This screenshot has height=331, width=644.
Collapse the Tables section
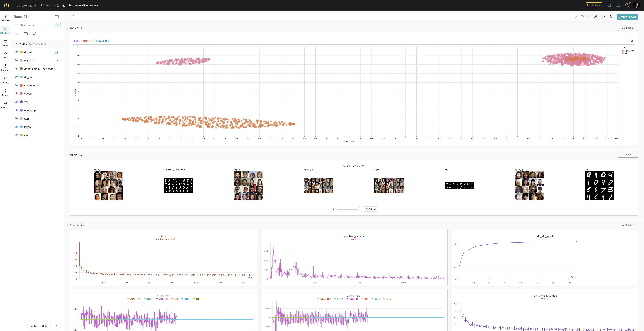click(x=68, y=28)
